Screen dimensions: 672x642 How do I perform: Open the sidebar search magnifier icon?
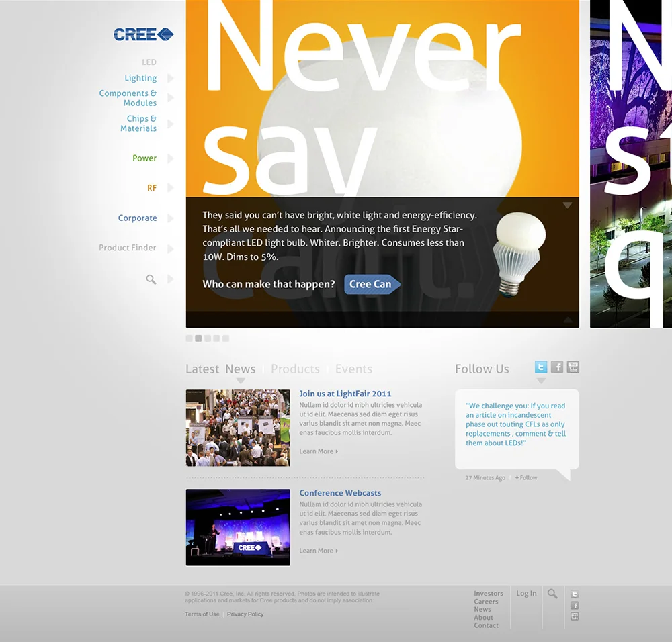click(151, 279)
